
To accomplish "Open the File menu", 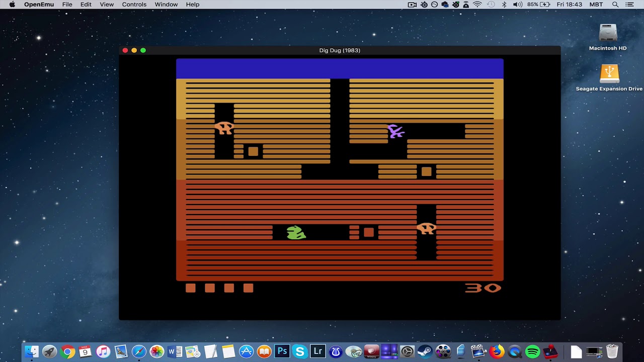I will tap(67, 5).
